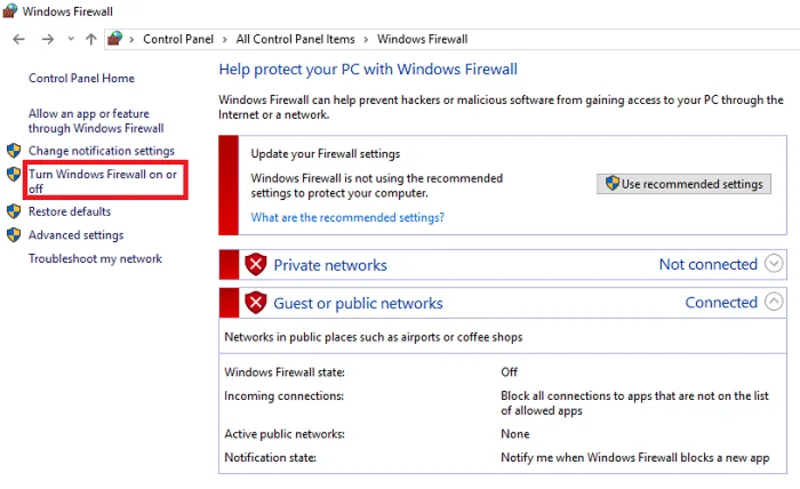Viewport: 800px width, 489px height.
Task: Click shield icon beside Turn Windows Firewall on or off
Action: (x=14, y=174)
